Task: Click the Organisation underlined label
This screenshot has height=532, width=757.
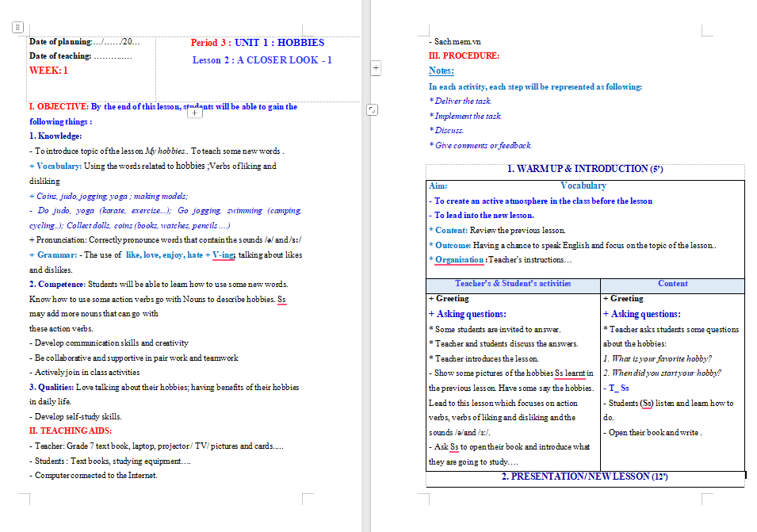Action: point(458,259)
